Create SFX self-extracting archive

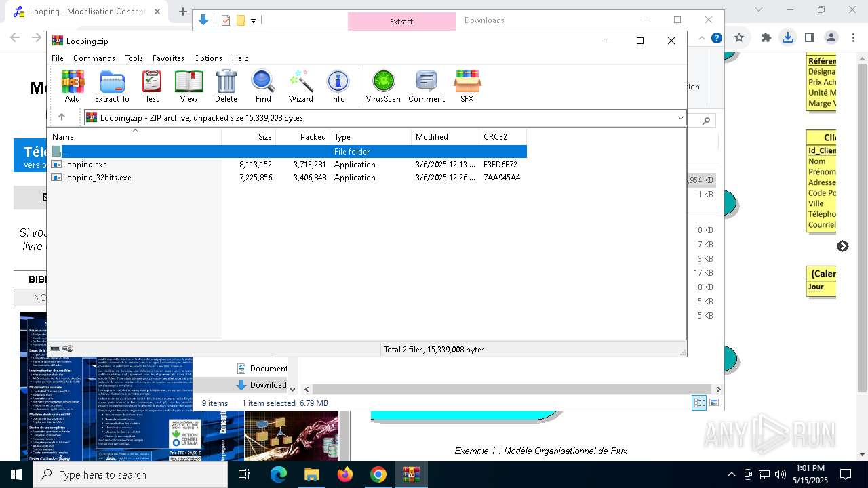click(467, 86)
